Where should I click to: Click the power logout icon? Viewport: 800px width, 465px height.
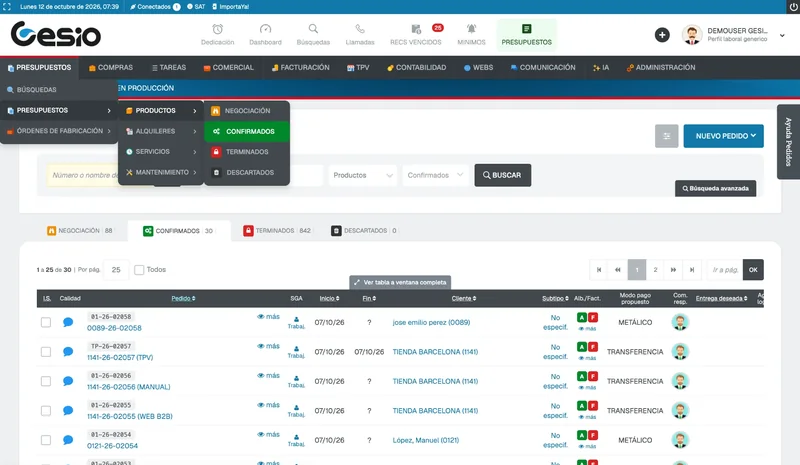[x=793, y=7]
